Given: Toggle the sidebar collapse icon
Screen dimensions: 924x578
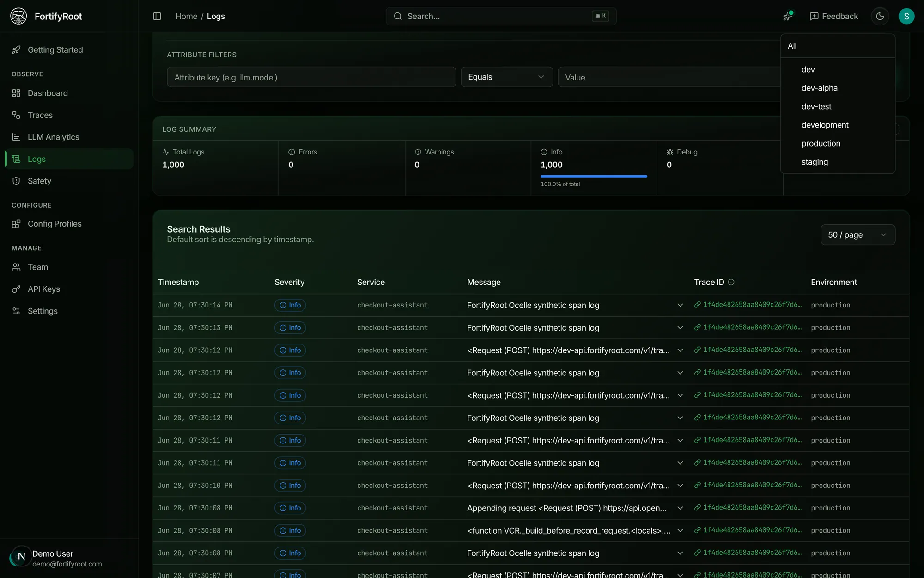Looking at the screenshot, I should point(157,16).
